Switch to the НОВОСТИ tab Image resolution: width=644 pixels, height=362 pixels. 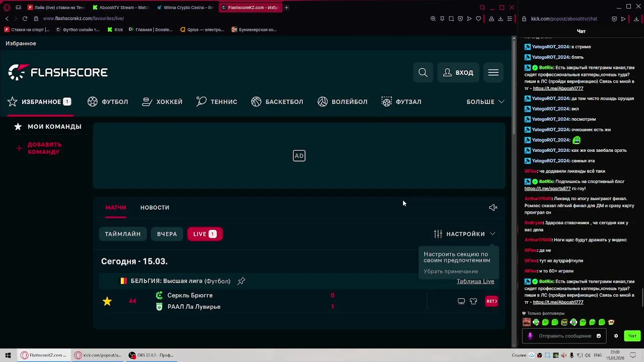[x=154, y=207]
